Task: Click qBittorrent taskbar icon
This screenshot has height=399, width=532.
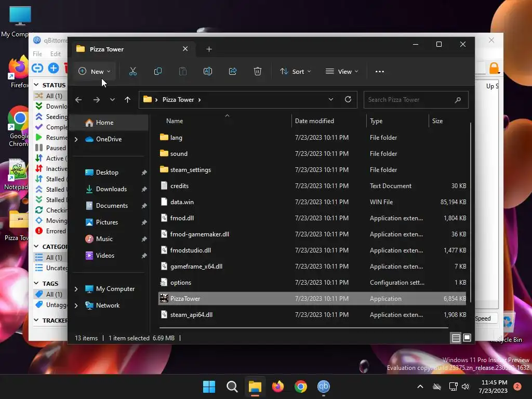Action: (x=323, y=387)
